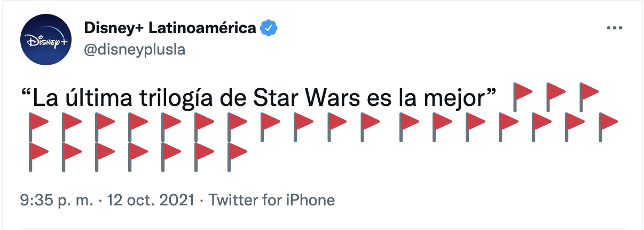
Task: Click the last red flag in third row
Action: pos(237,157)
